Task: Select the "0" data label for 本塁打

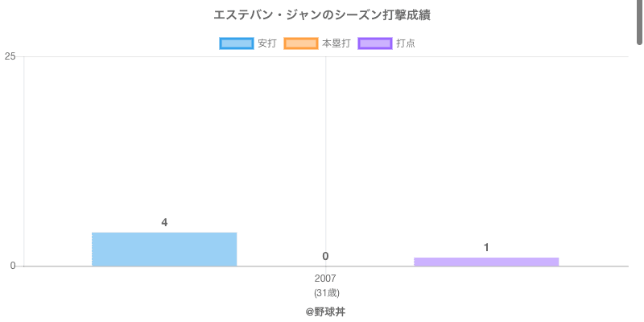Action: pyautogui.click(x=325, y=256)
